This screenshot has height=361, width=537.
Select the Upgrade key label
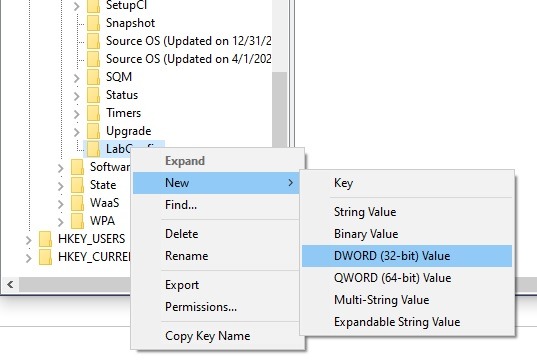pos(128,131)
